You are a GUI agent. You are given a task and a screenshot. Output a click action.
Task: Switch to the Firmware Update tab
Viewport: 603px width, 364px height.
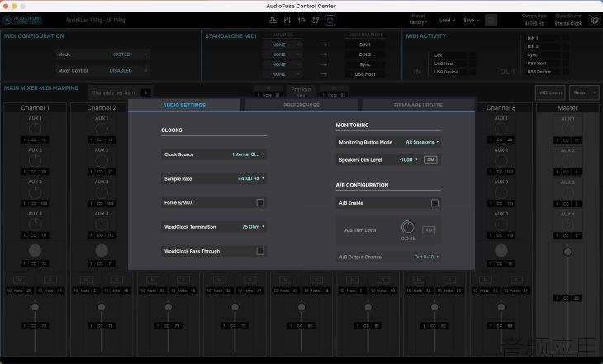[x=418, y=106]
